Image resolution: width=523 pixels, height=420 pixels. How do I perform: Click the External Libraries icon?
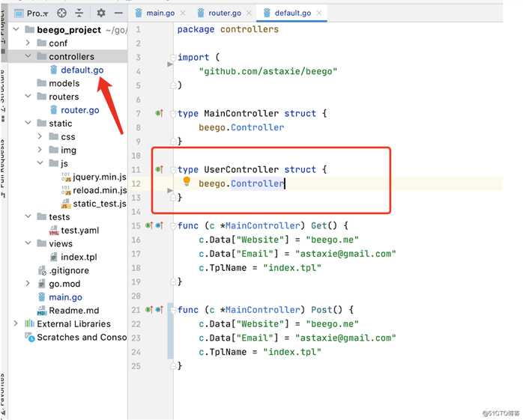pos(29,323)
